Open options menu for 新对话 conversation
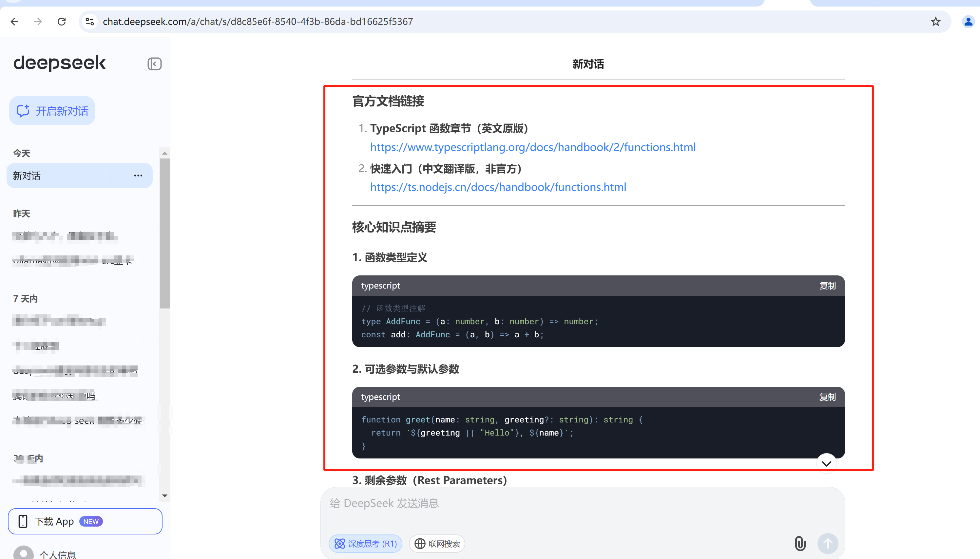The height and width of the screenshot is (559, 980). pyautogui.click(x=138, y=176)
